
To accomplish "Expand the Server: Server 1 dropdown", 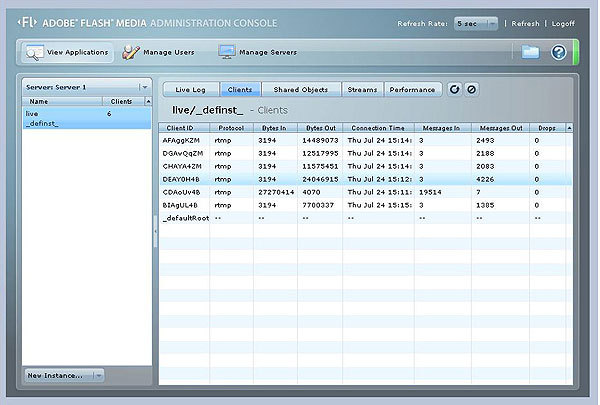I will (x=87, y=87).
